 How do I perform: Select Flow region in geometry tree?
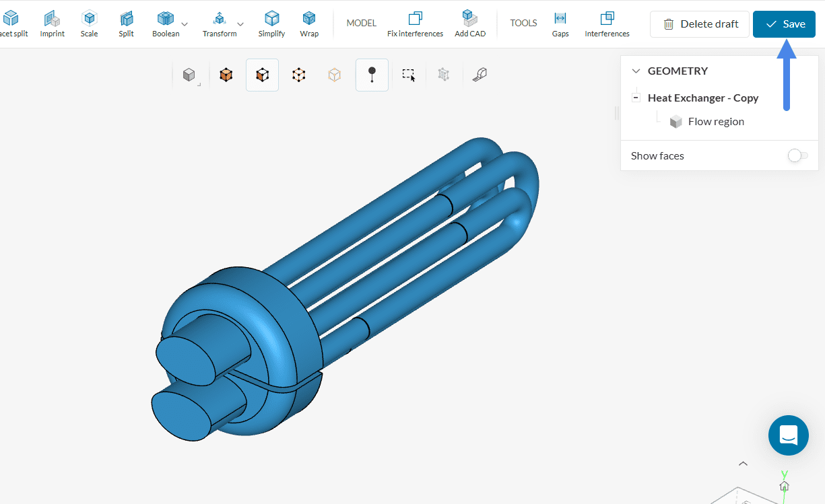[x=715, y=122]
